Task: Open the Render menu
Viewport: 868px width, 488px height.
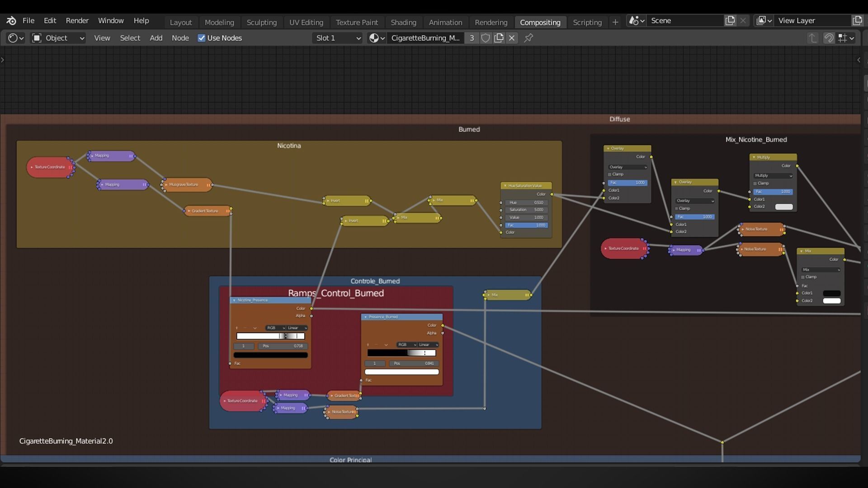Action: [77, 21]
